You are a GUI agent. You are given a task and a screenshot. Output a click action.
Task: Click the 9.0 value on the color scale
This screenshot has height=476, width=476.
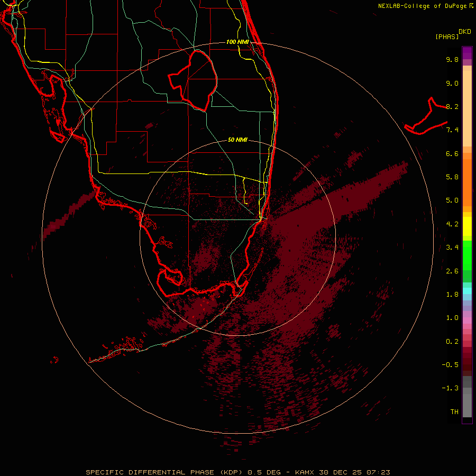tap(452, 83)
